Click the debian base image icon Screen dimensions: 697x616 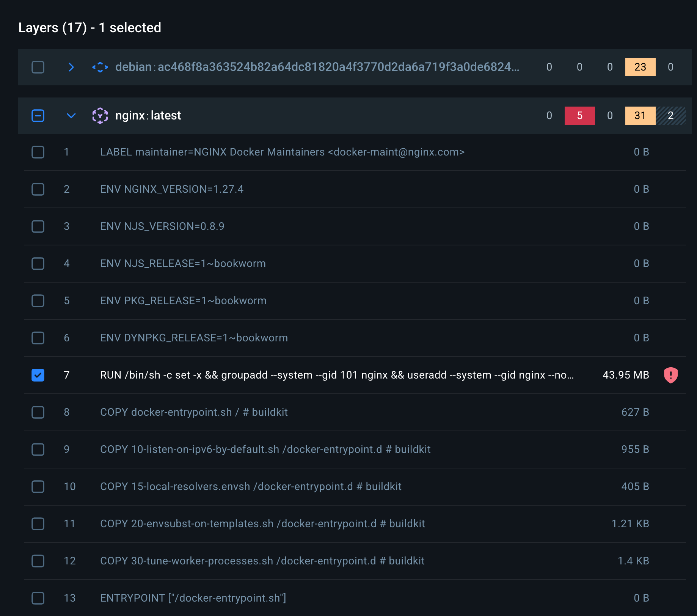tap(100, 67)
